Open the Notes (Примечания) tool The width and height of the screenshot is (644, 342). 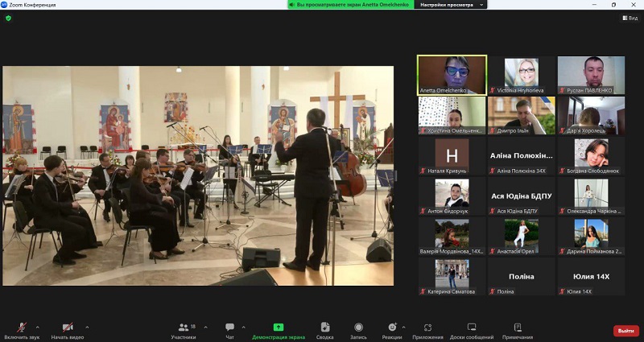point(518,328)
